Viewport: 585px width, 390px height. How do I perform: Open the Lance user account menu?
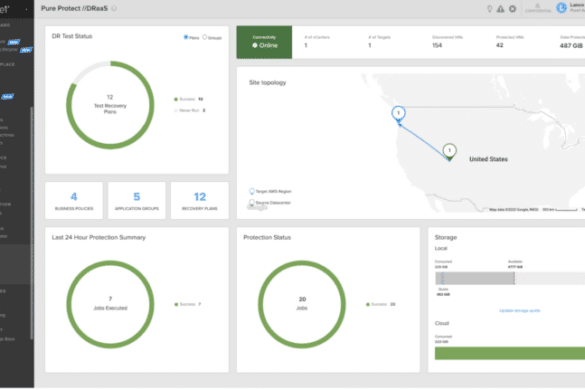coord(577,7)
